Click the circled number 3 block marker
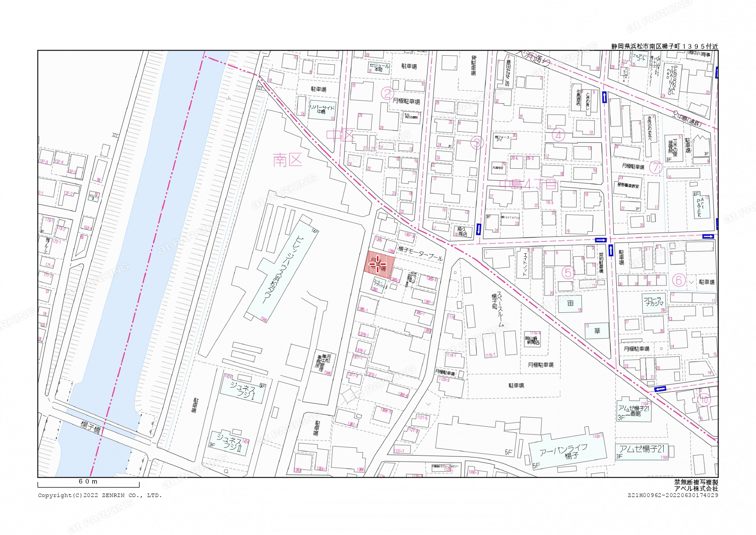 (x=477, y=142)
